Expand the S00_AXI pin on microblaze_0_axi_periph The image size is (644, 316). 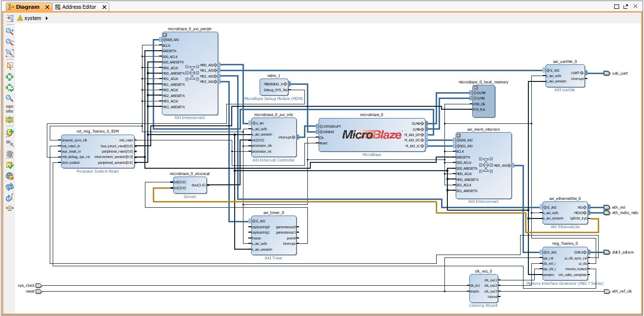165,39
